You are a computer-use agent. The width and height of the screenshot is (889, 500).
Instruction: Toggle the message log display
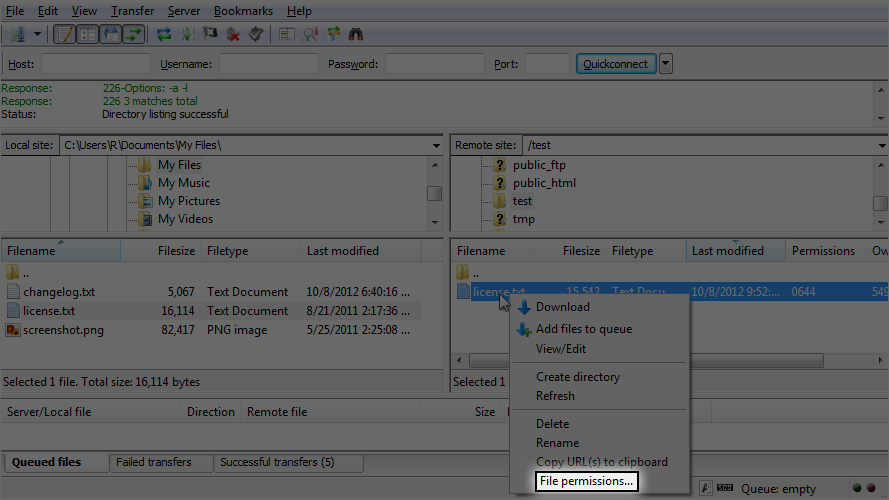point(65,34)
